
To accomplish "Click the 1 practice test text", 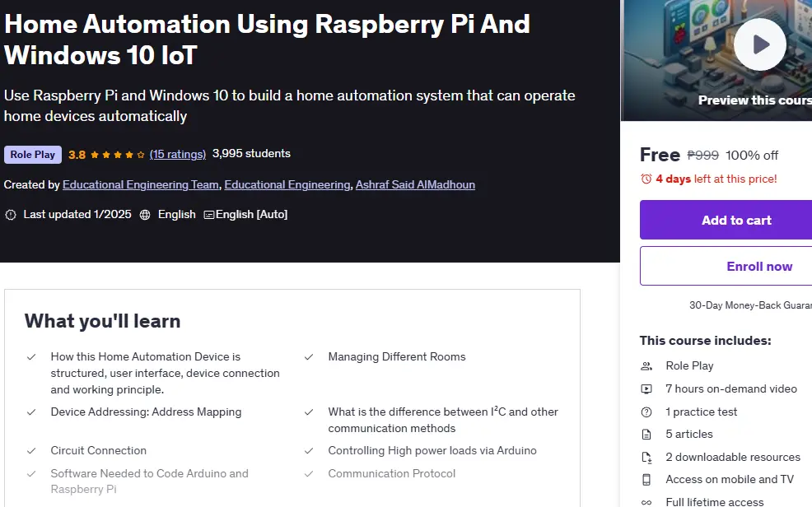I will coord(701,412).
